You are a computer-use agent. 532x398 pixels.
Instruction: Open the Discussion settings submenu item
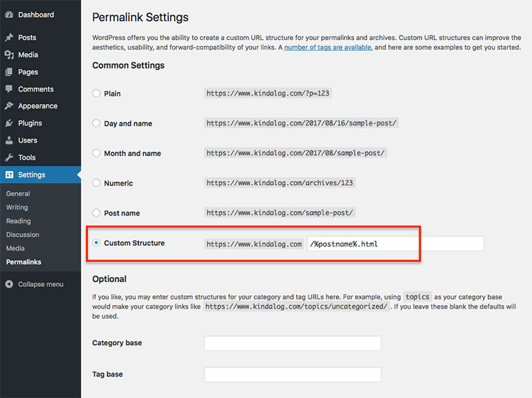pyautogui.click(x=22, y=235)
